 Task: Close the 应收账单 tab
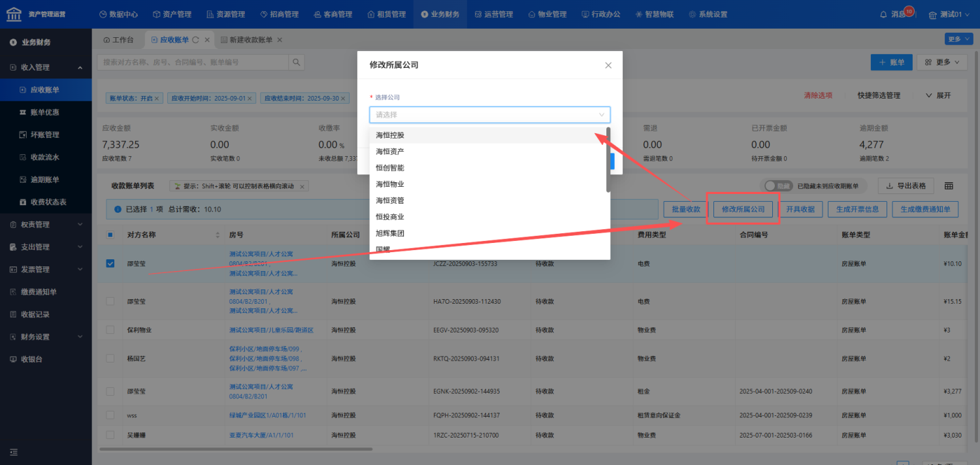[x=207, y=40]
